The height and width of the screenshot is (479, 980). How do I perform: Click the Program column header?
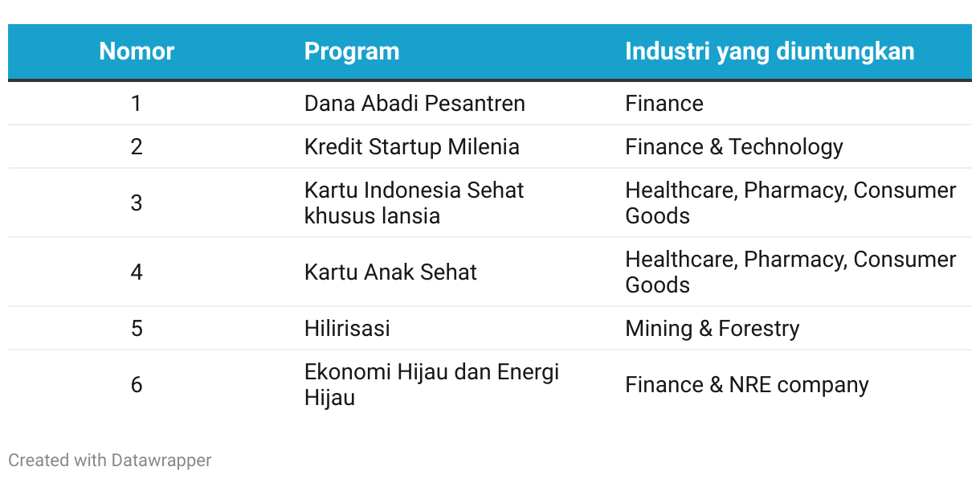pos(352,51)
